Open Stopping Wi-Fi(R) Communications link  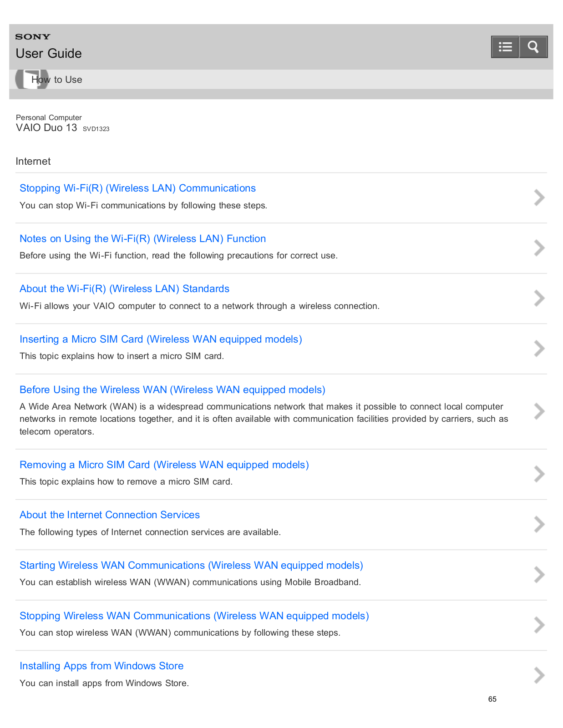[x=137, y=188]
